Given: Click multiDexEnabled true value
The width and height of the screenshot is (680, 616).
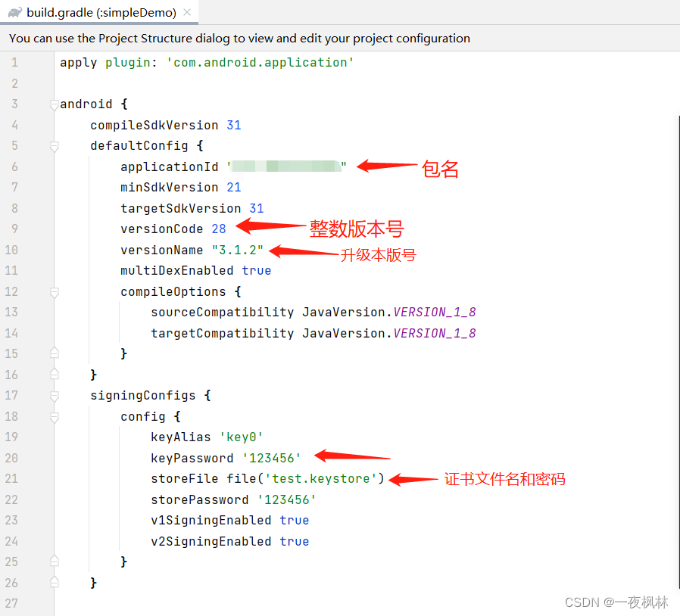Looking at the screenshot, I should (256, 270).
